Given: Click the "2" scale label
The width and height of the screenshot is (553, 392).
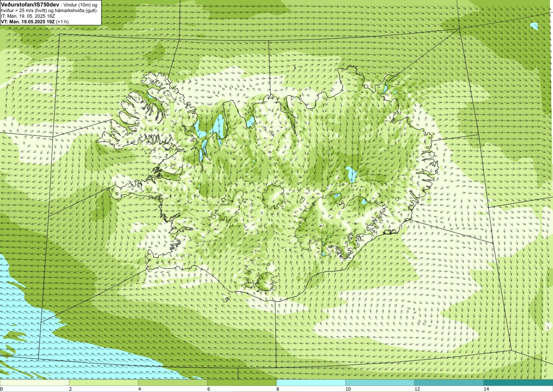Looking at the screenshot, I should (70, 389).
